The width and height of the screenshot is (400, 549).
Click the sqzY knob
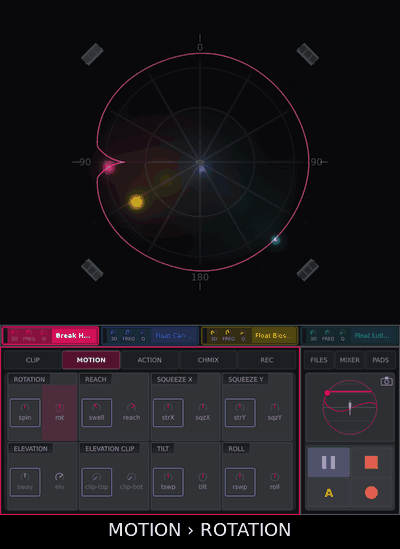(275, 412)
